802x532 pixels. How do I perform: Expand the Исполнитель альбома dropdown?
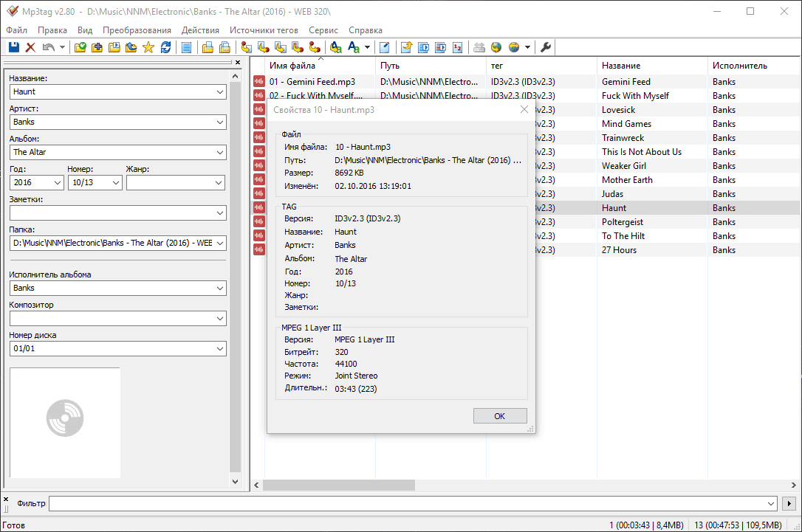[x=220, y=289]
